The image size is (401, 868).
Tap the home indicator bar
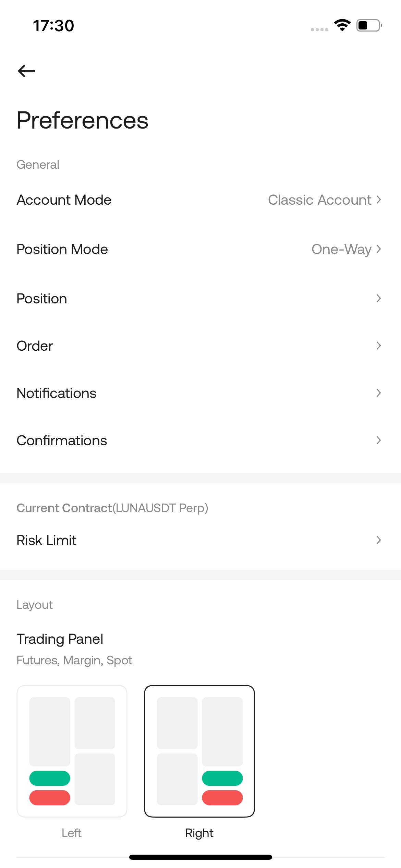200,857
